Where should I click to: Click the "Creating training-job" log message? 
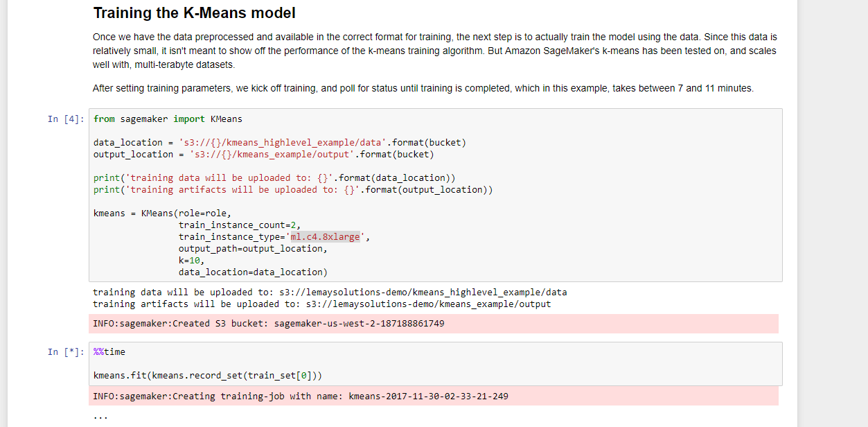(x=300, y=397)
